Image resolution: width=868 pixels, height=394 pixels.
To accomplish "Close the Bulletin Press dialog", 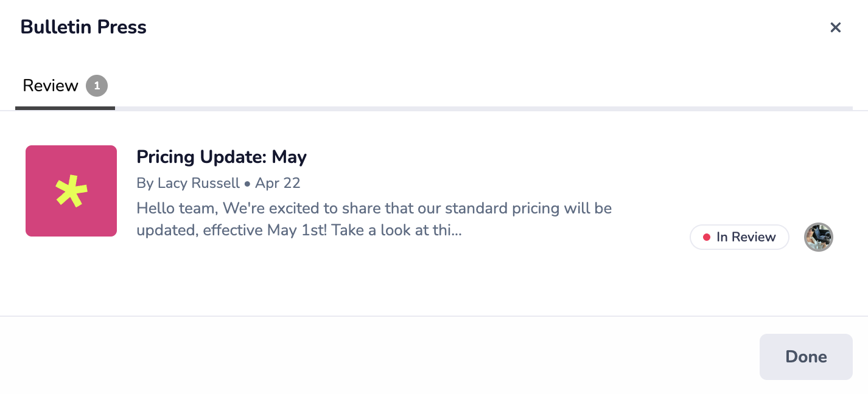I will (835, 27).
